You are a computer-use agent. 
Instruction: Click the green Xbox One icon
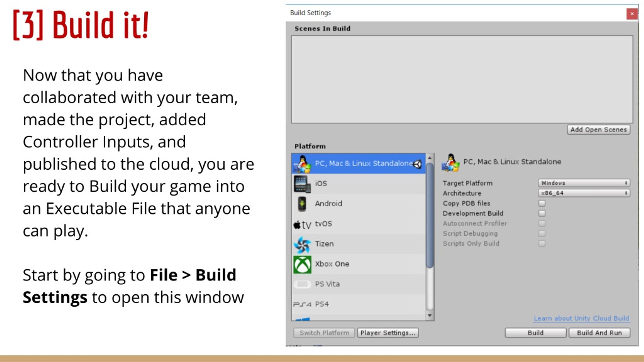pos(302,264)
